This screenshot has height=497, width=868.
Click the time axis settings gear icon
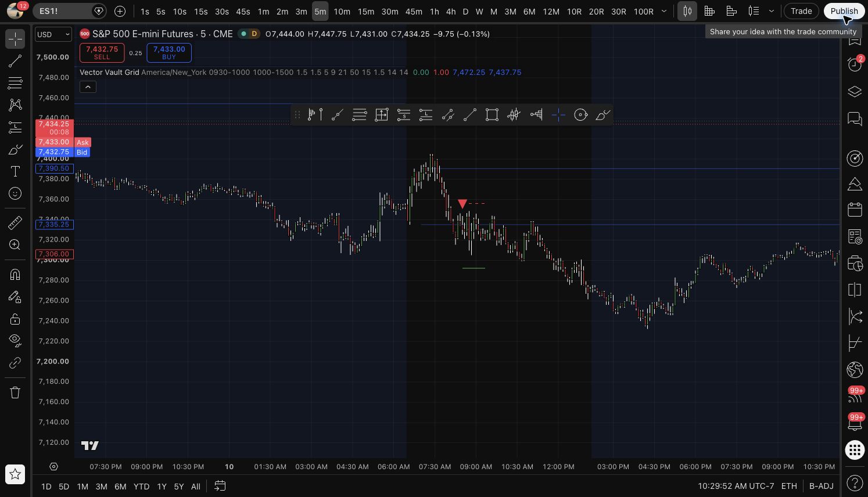[53, 466]
